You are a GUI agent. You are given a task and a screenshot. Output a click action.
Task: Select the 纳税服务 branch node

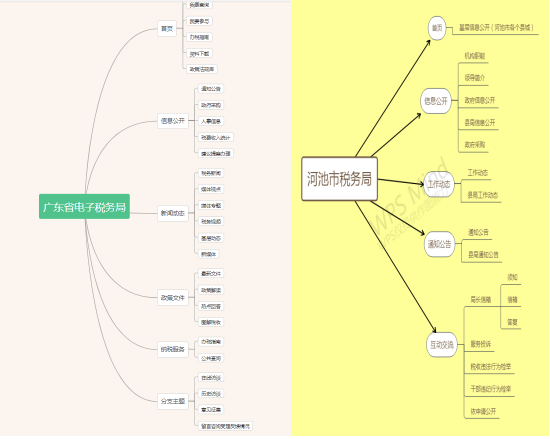[x=173, y=349]
